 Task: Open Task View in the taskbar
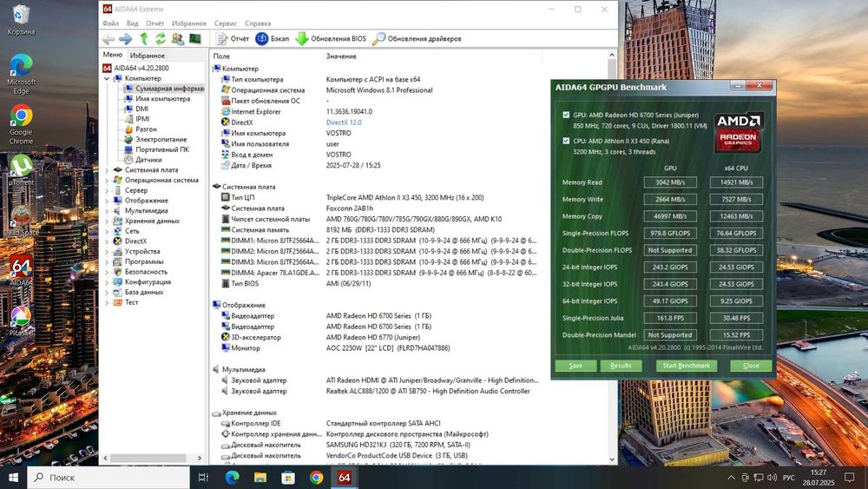coord(203,477)
